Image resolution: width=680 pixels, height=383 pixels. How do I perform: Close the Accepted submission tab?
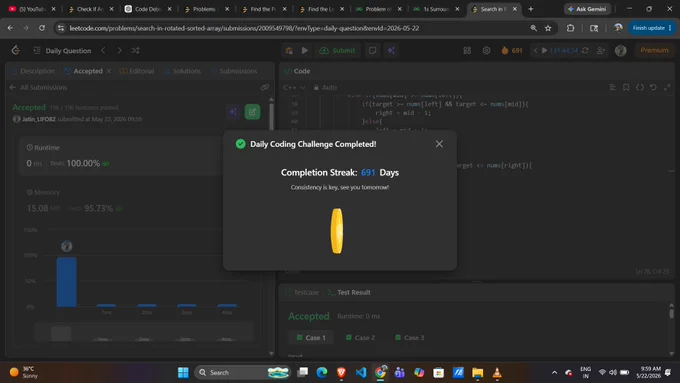(108, 71)
